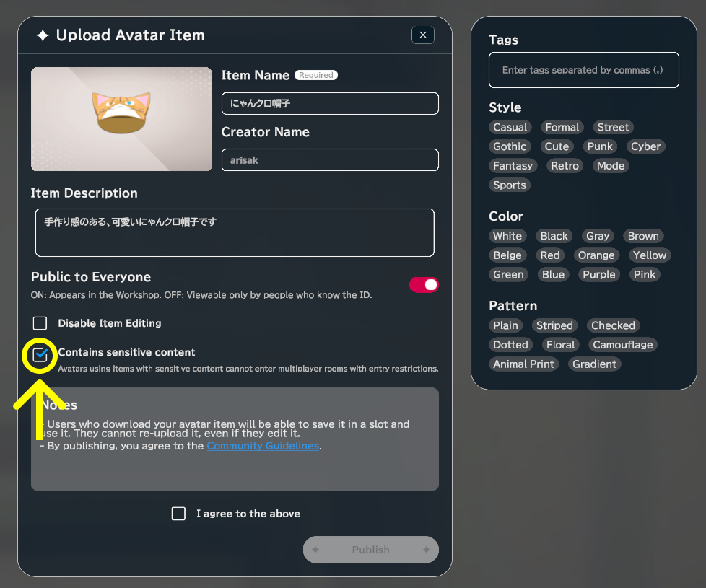Focus the Creator Name input field
The height and width of the screenshot is (588, 706).
pos(330,159)
